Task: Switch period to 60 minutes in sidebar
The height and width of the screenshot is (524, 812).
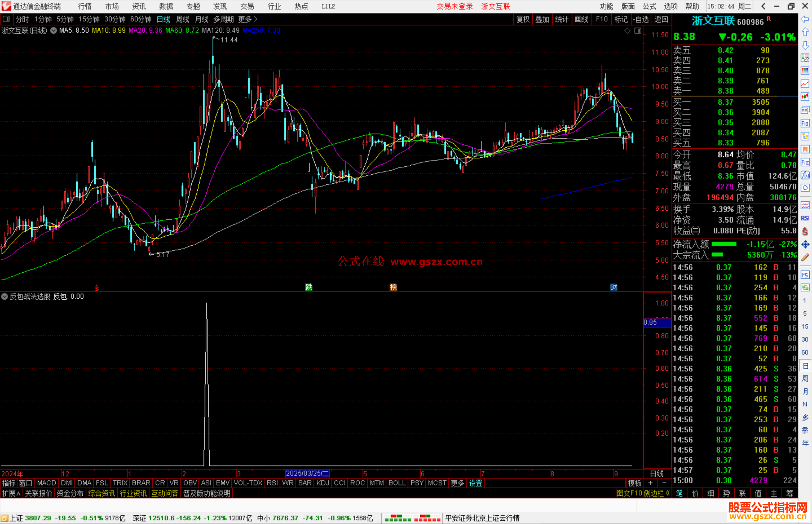Action: point(805,352)
